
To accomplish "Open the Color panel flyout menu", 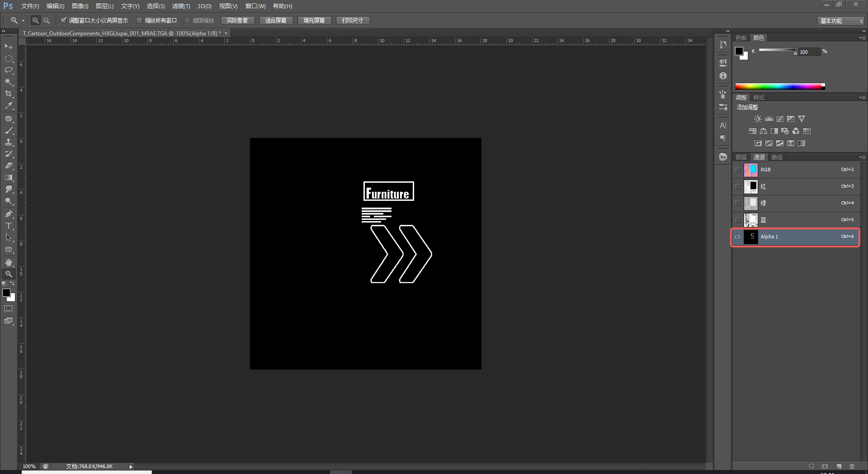I will [x=862, y=38].
